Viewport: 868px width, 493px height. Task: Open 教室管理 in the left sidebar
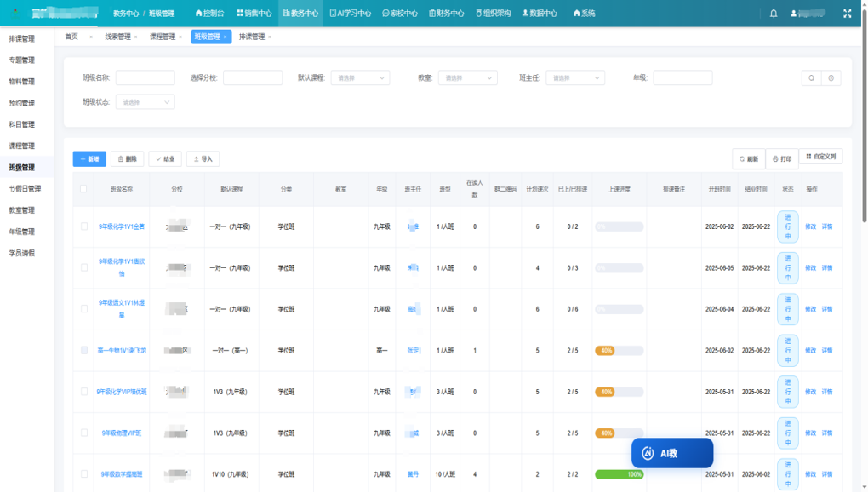point(22,210)
